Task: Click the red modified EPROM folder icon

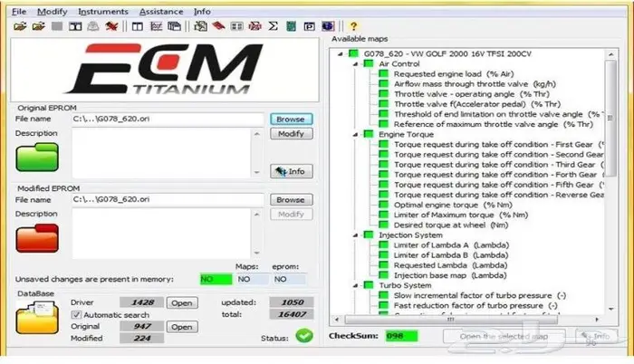Action: 37,236
